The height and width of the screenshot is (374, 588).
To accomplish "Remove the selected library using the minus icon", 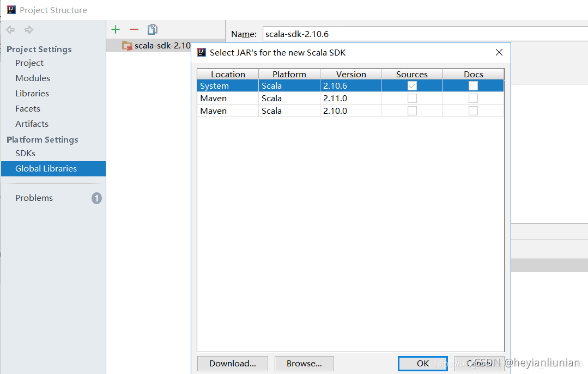I will [x=134, y=29].
